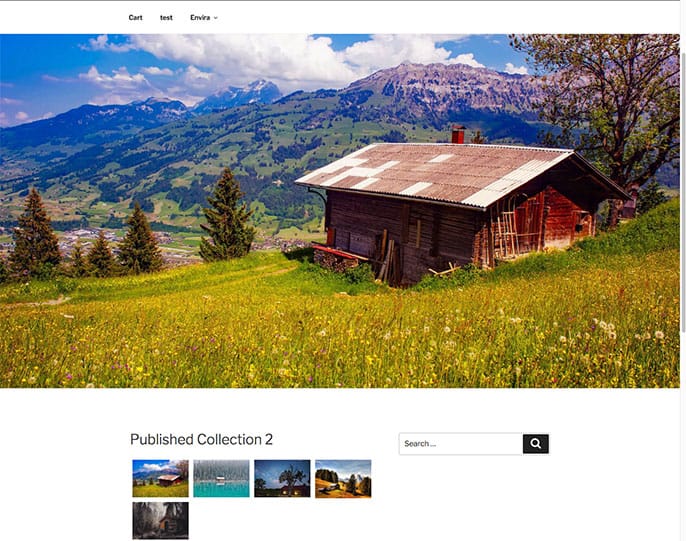Screen dimensions: 686x541
Task: Open the turquoise lake boat thumbnail
Action: 221,478
